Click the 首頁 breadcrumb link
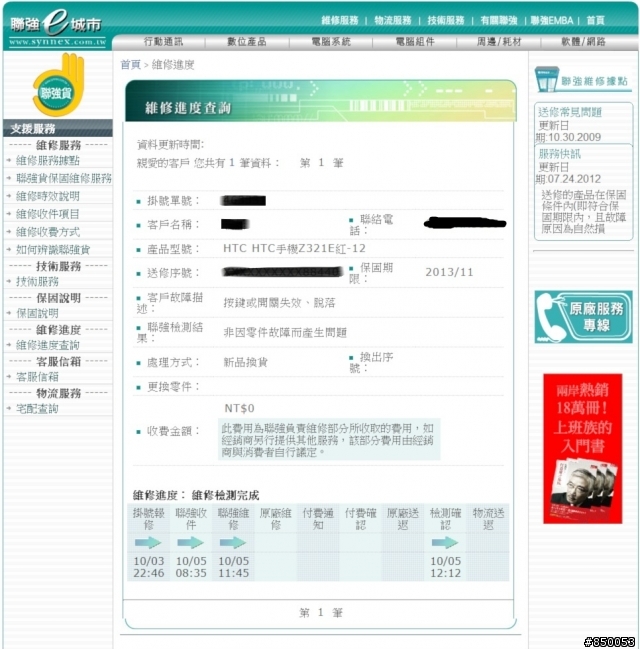This screenshot has height=650, width=640. [131, 65]
